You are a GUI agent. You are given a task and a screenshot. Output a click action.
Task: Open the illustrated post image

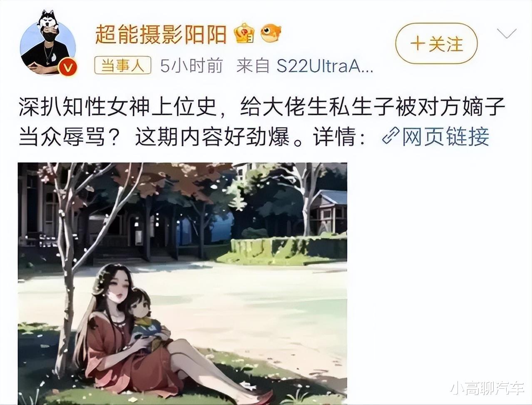(x=182, y=283)
